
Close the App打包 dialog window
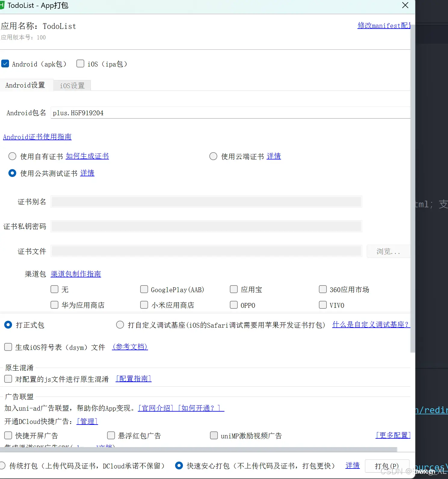coord(405,5)
